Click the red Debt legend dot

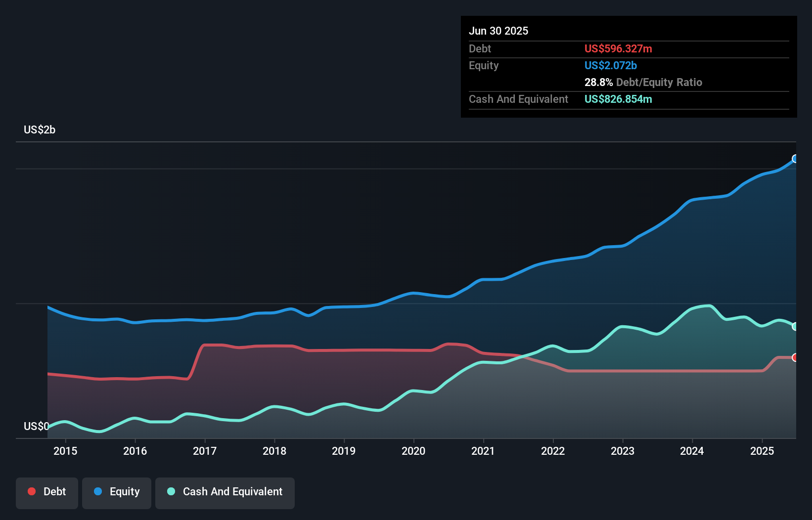pos(32,491)
